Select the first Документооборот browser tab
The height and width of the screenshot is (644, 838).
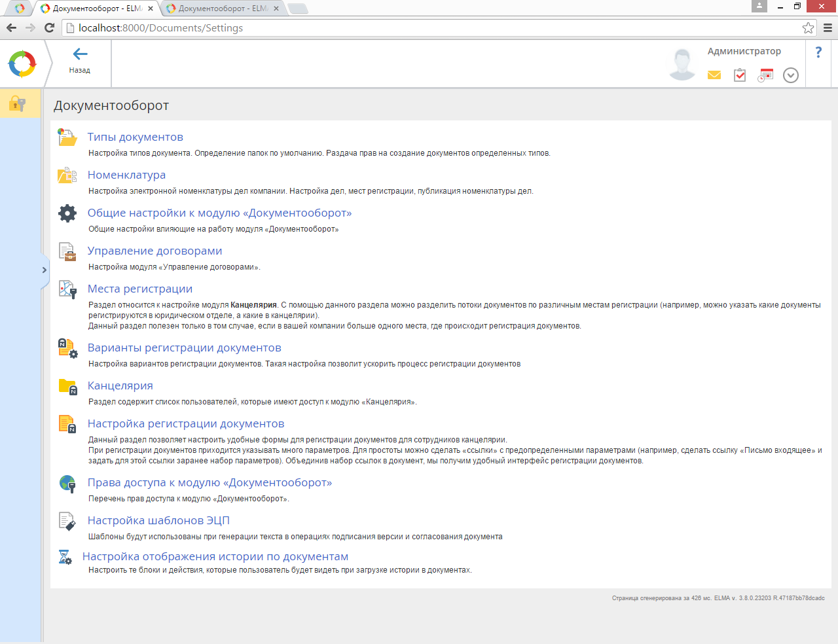(94, 9)
